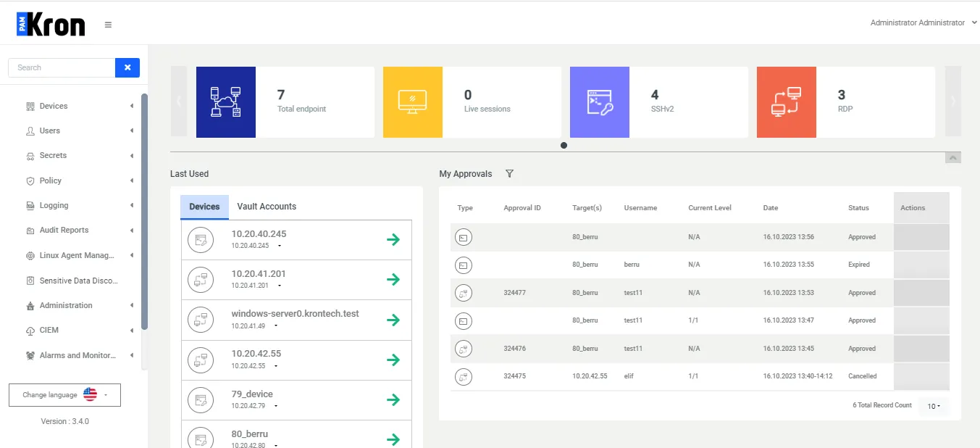980x448 pixels.
Task: Open the Administrator Administrator user menu
Action: tap(924, 23)
